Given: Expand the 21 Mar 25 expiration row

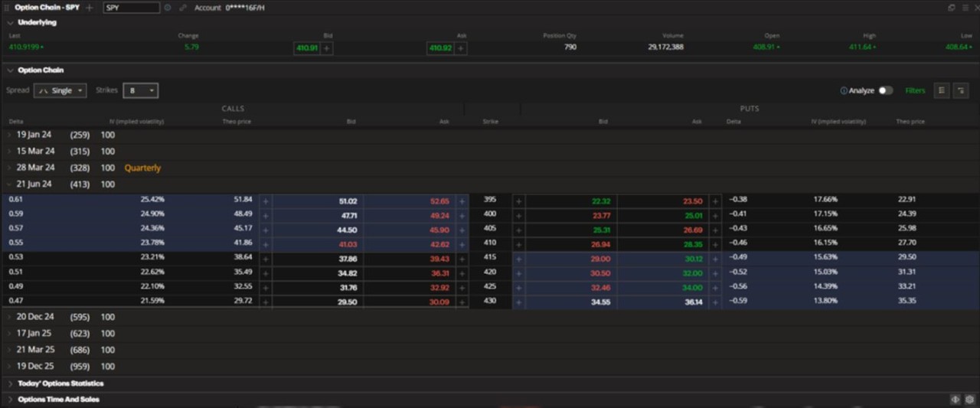Looking at the screenshot, I should click(x=10, y=350).
